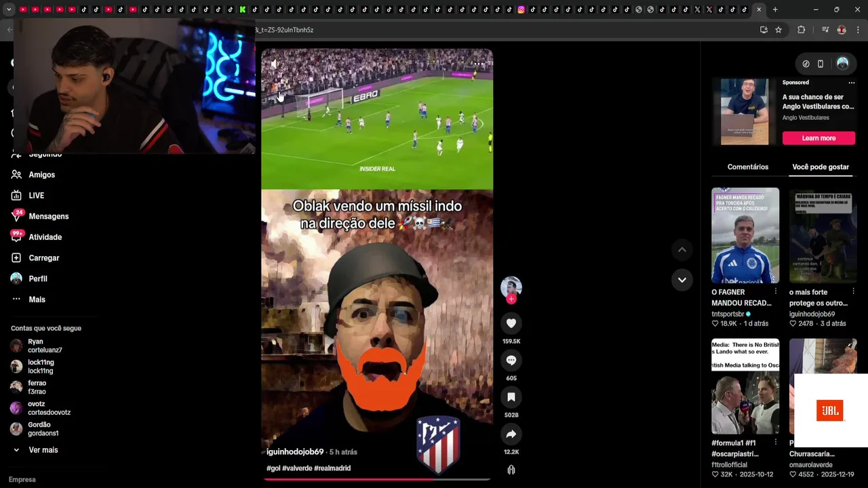868x488 pixels.
Task: Click the Empresa footer link
Action: 22,479
